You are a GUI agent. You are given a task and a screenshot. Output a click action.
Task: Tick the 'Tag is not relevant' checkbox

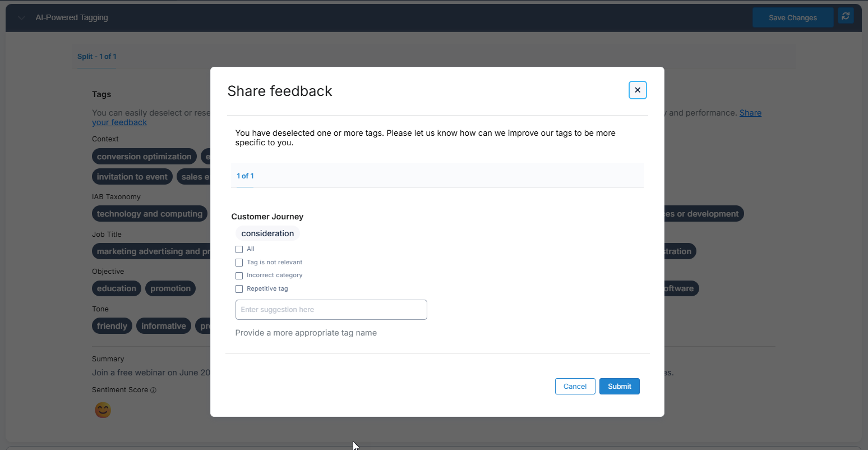pos(239,263)
